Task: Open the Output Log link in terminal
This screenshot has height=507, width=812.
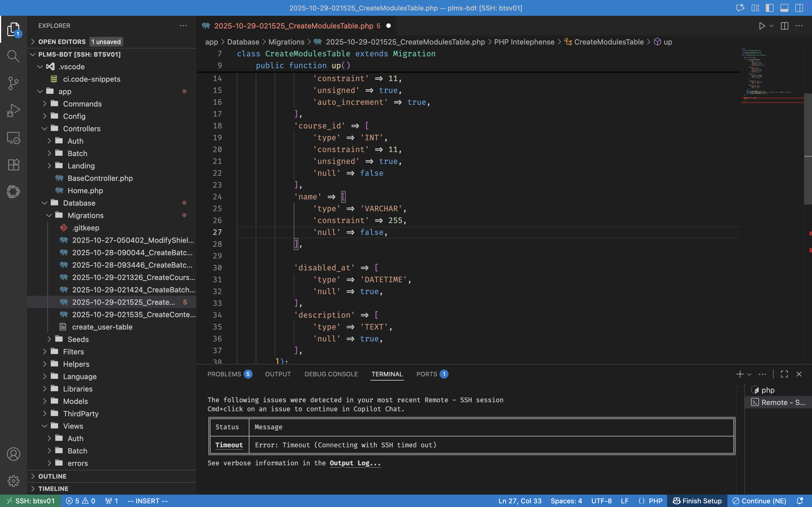Action: click(355, 463)
